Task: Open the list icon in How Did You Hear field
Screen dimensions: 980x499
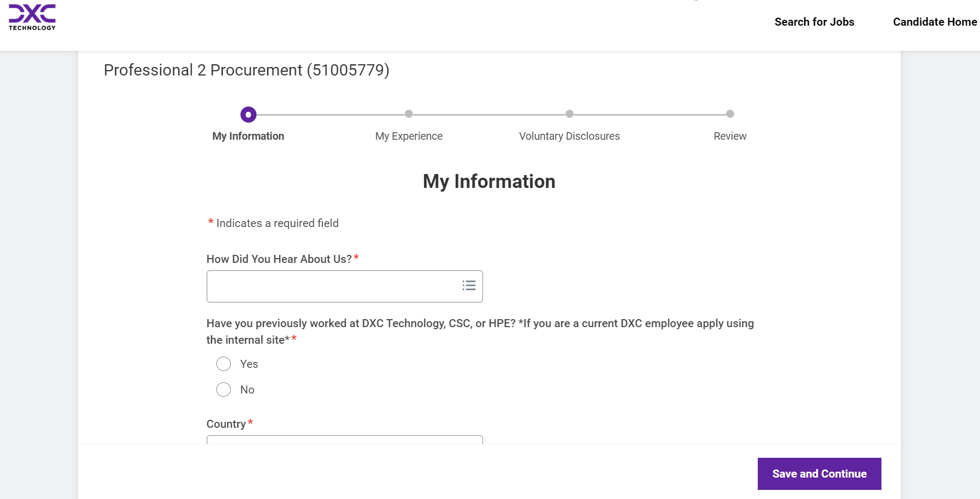Action: tap(469, 286)
